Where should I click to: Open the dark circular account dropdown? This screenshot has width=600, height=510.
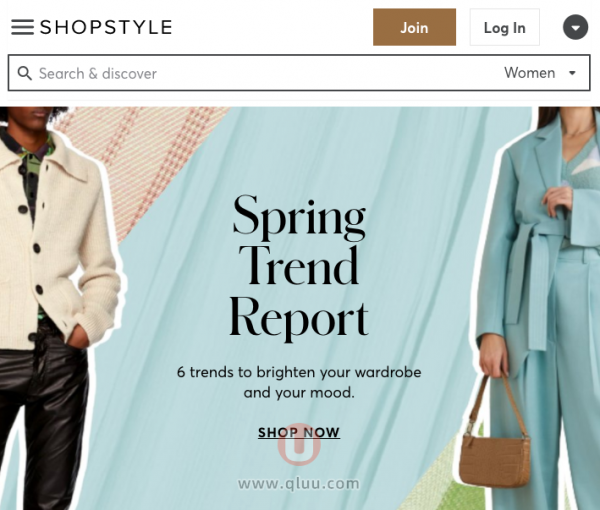pos(575,27)
